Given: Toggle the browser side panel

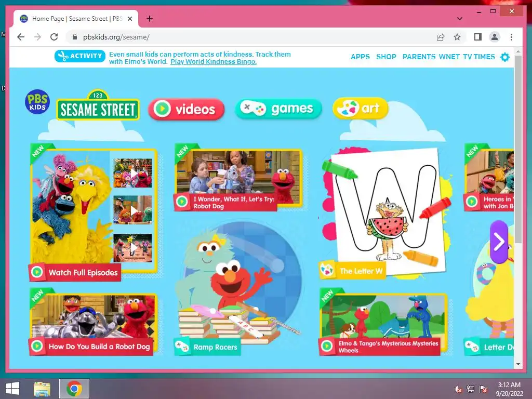Looking at the screenshot, I should (x=478, y=37).
